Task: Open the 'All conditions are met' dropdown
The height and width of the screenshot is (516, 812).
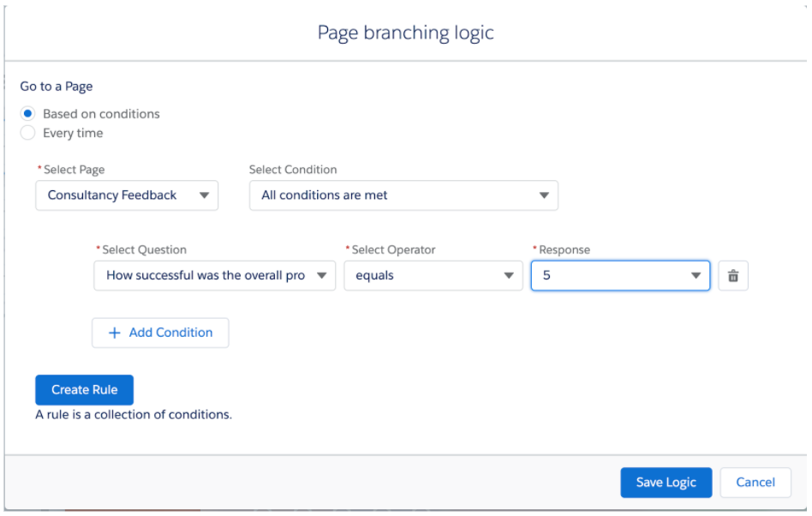Action: pos(403,195)
